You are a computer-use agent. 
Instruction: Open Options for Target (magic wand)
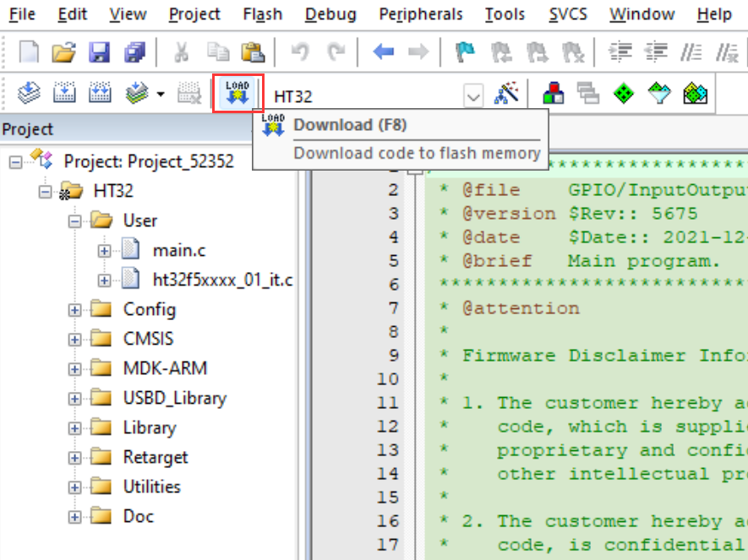click(505, 94)
